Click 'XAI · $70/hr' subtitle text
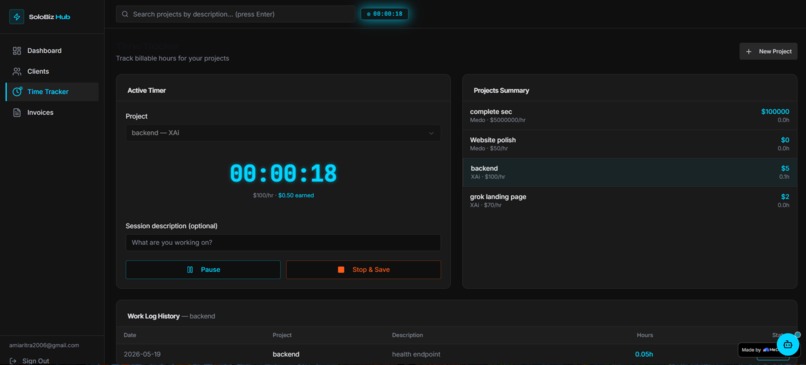 (x=485, y=205)
